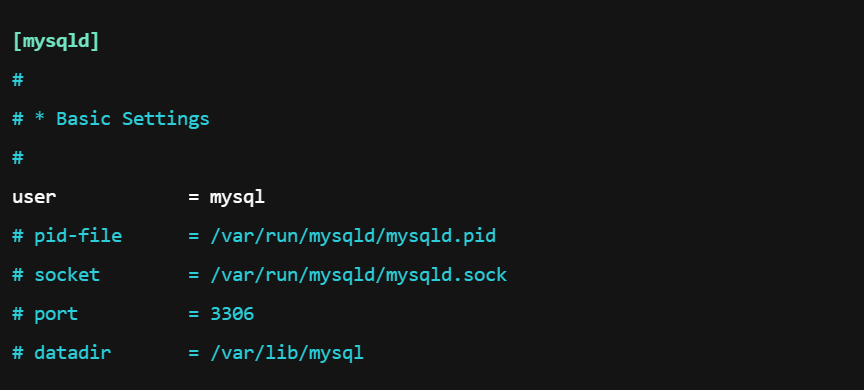Click the word Settings in comment

coord(166,120)
